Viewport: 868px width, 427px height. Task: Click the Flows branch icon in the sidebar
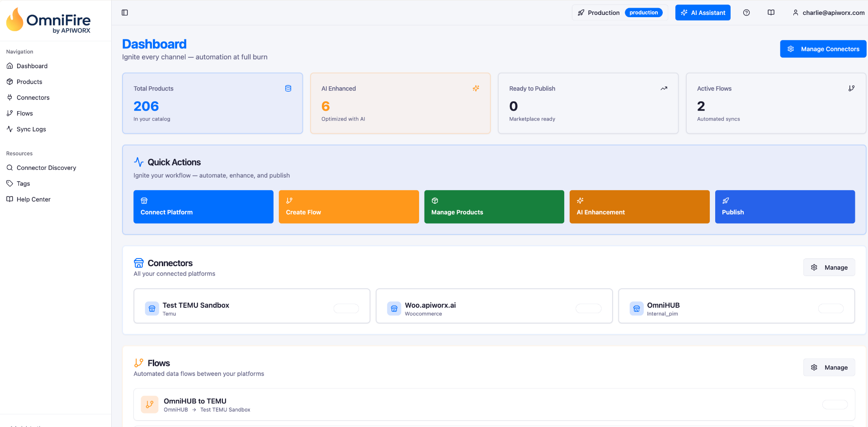[9, 113]
